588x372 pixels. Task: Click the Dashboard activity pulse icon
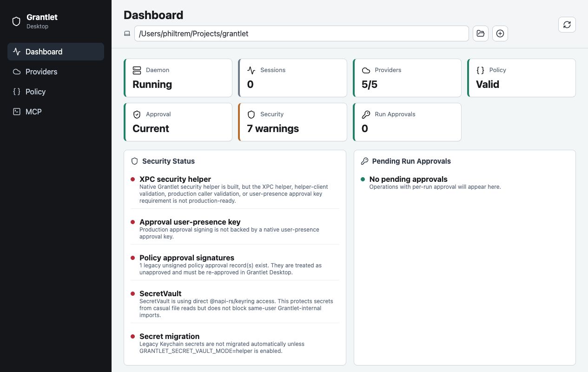click(x=17, y=52)
